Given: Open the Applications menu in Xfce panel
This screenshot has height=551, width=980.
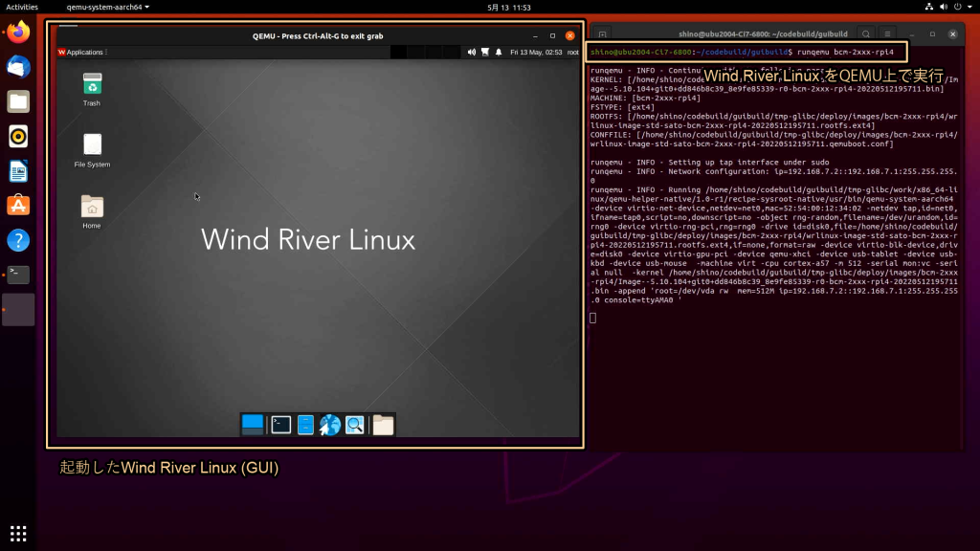Looking at the screenshot, I should [82, 52].
